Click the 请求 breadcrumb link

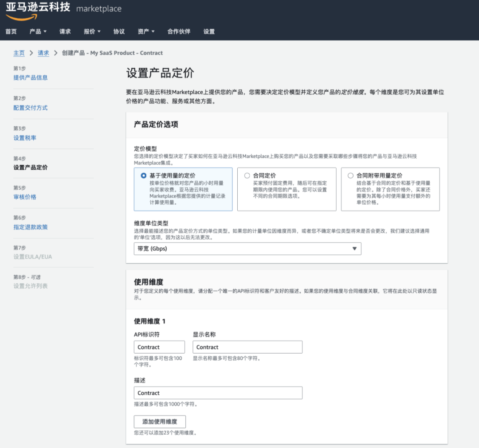point(43,53)
